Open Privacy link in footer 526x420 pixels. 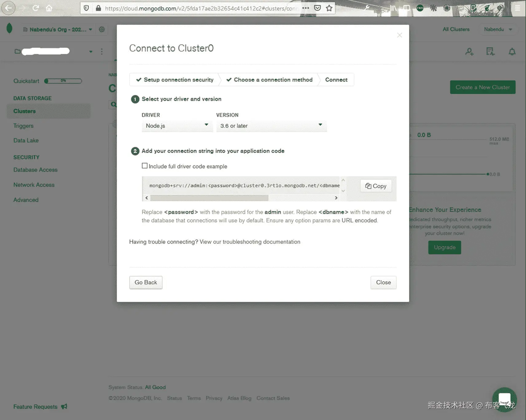click(x=214, y=398)
